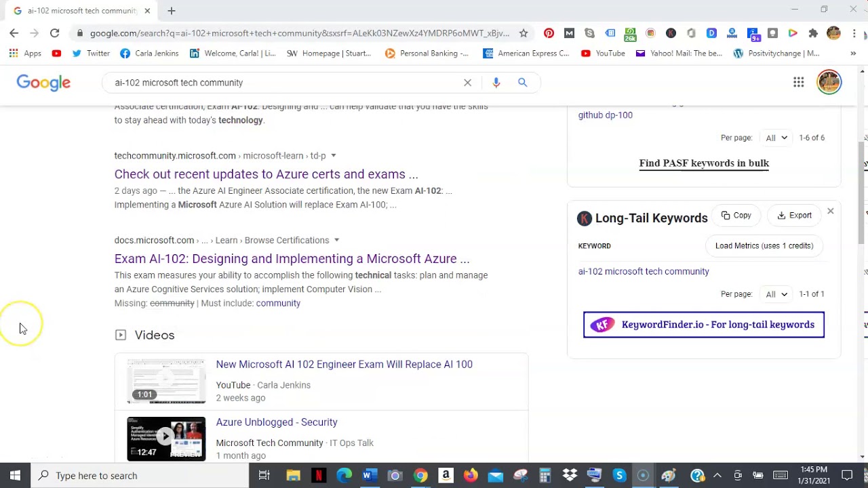Open Word from the taskbar
The image size is (868, 488).
[368, 475]
